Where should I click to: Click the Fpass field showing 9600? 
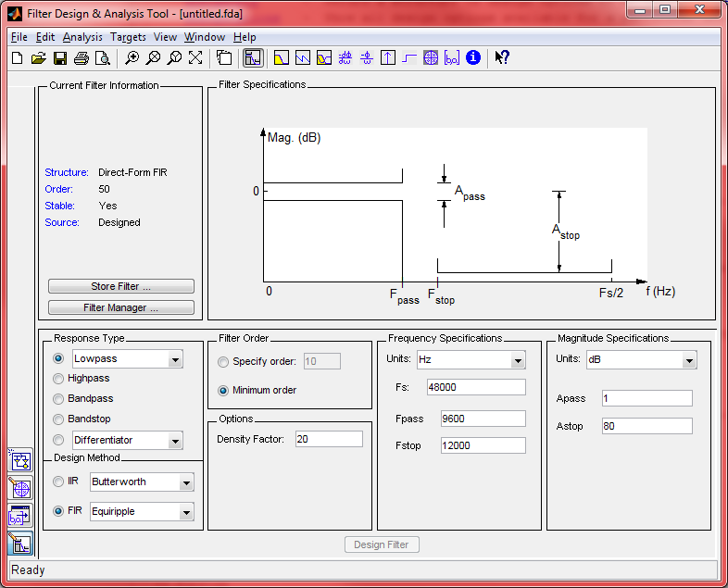point(483,419)
